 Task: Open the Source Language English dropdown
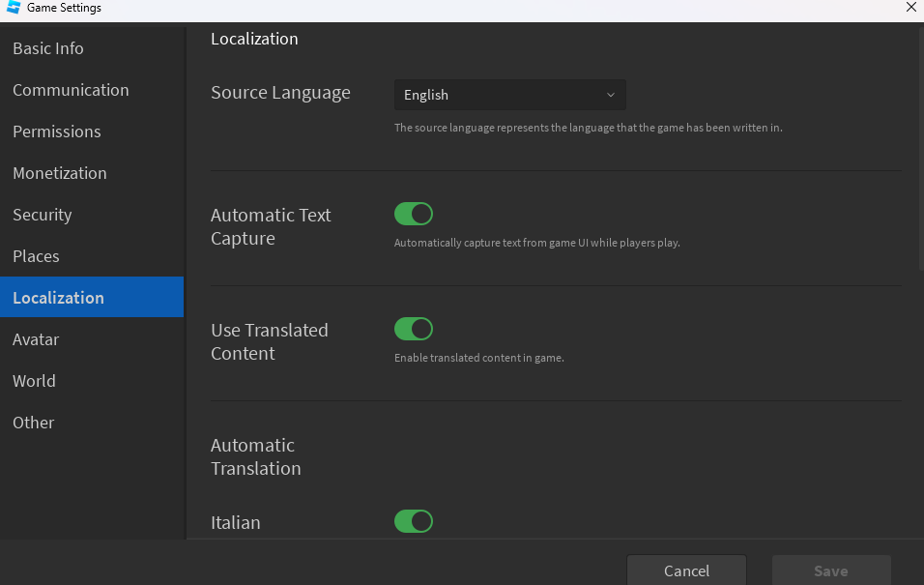tap(509, 95)
